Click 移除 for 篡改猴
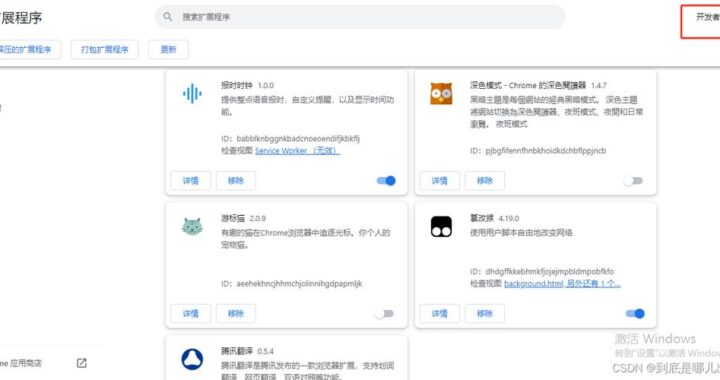Viewport: 720px width, 380px height. click(x=484, y=314)
